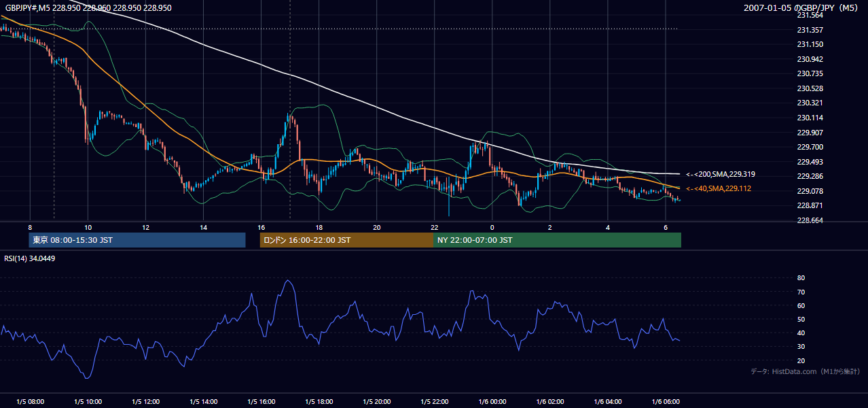Click price level 229.907 on the axis
The height and width of the screenshot is (408, 868).
(810, 132)
